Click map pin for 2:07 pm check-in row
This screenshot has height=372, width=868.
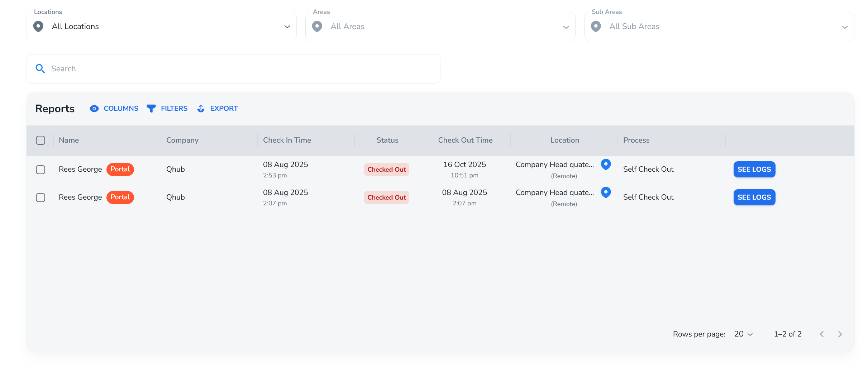pyautogui.click(x=606, y=192)
